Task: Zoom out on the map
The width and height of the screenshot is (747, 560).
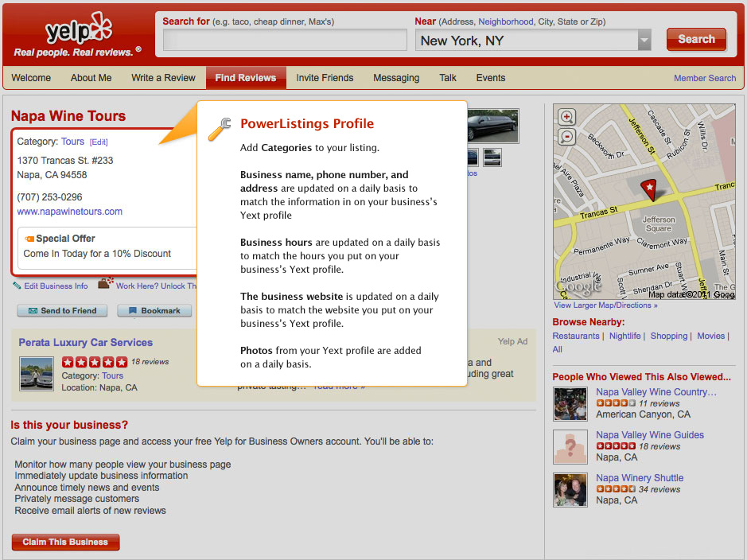Action: coord(566,137)
